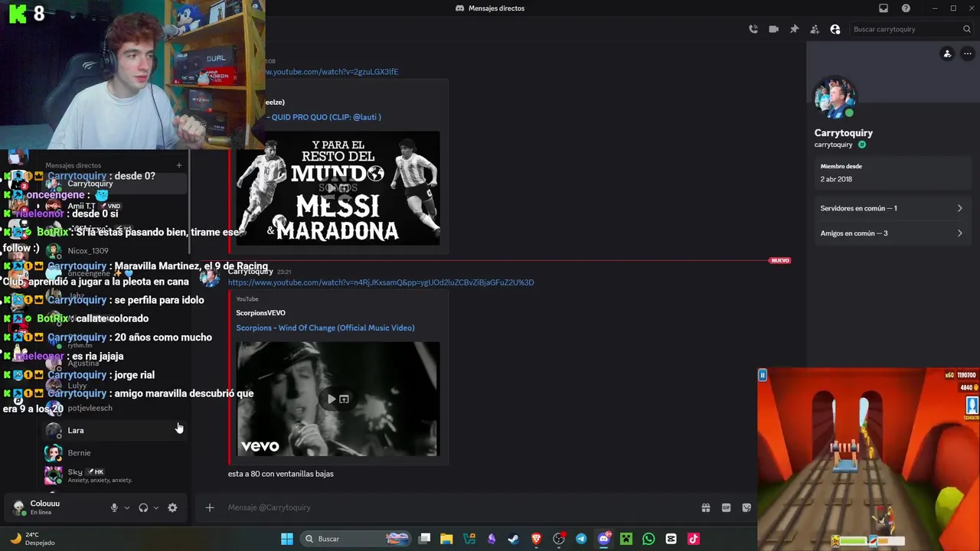The image size is (980, 551).
Task: Open Wind Of Change video externally icon
Action: coord(344,399)
